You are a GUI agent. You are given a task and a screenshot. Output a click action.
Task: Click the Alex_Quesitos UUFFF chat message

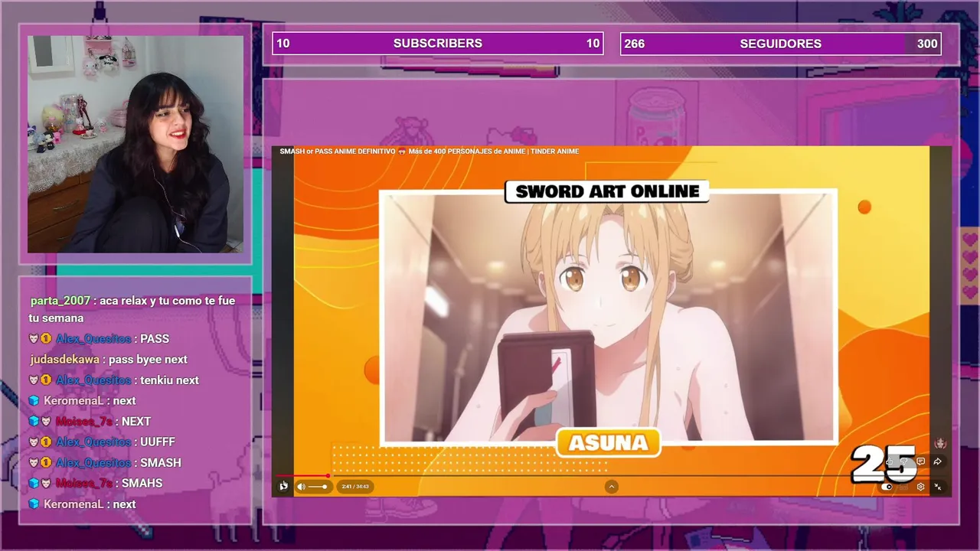[102, 442]
